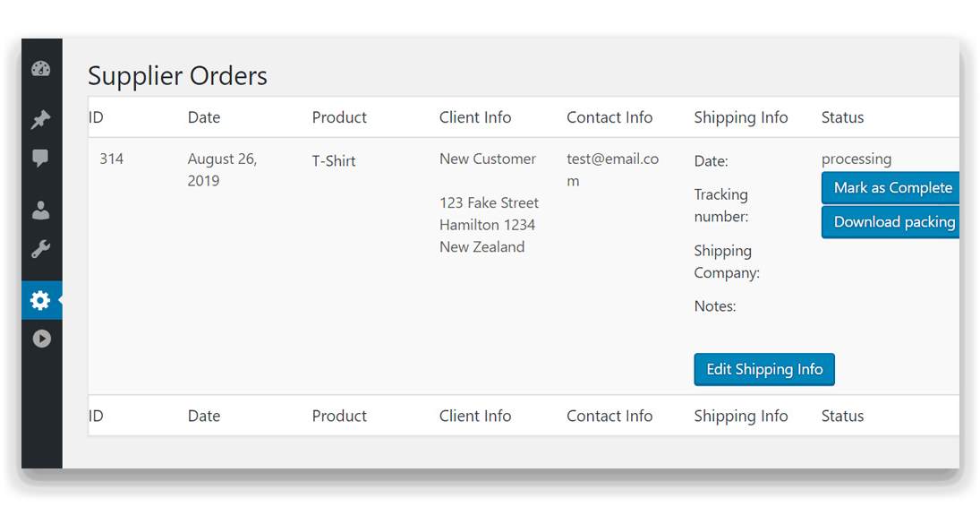Click the top Client Info column header

(x=475, y=117)
